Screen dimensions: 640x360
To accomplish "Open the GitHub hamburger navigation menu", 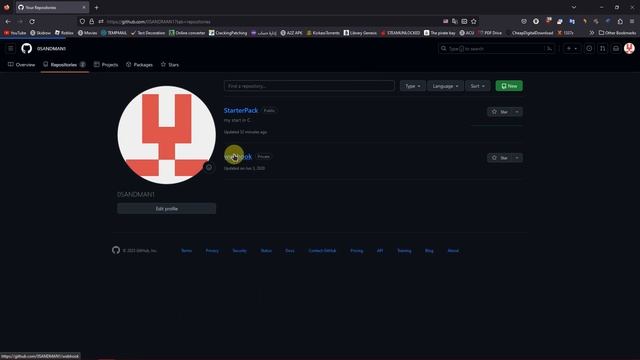I will (x=11, y=49).
